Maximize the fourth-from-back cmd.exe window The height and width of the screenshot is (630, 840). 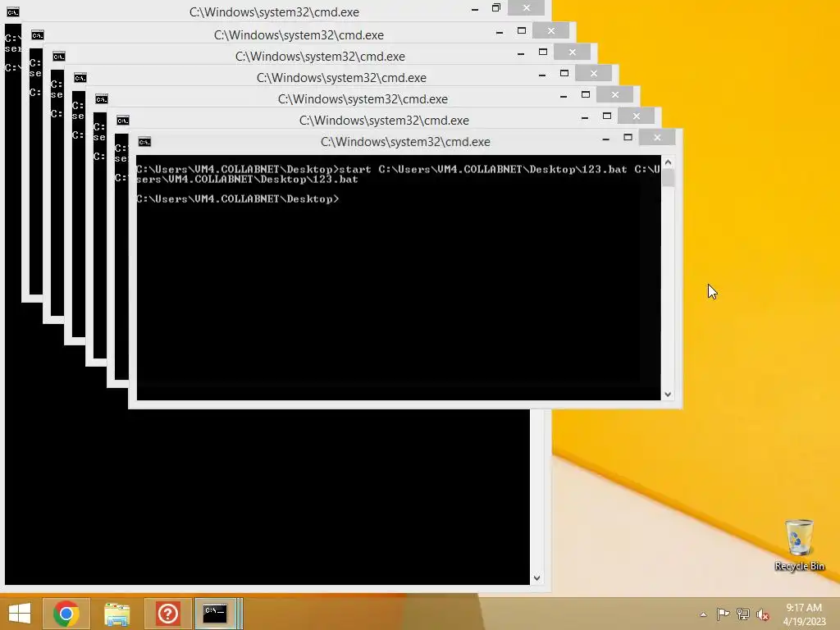click(564, 73)
